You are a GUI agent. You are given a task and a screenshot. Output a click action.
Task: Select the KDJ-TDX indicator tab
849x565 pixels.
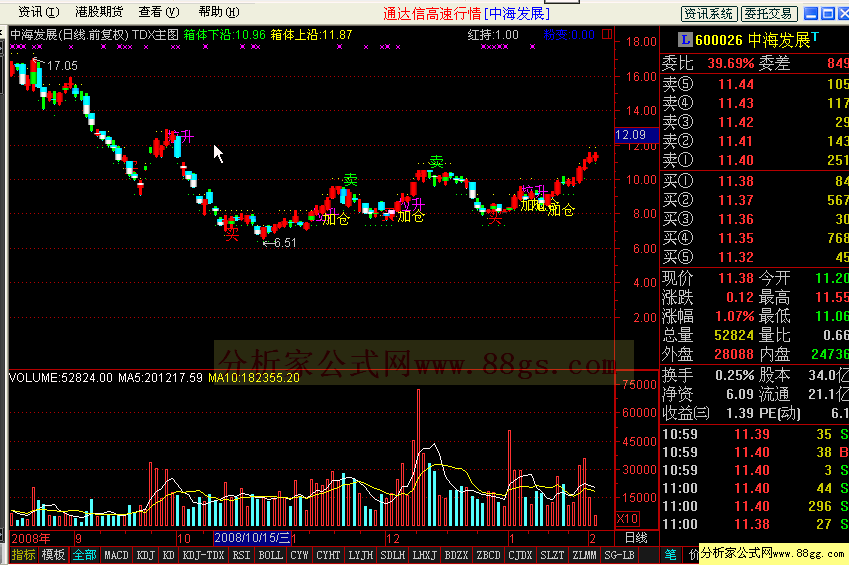click(204, 555)
